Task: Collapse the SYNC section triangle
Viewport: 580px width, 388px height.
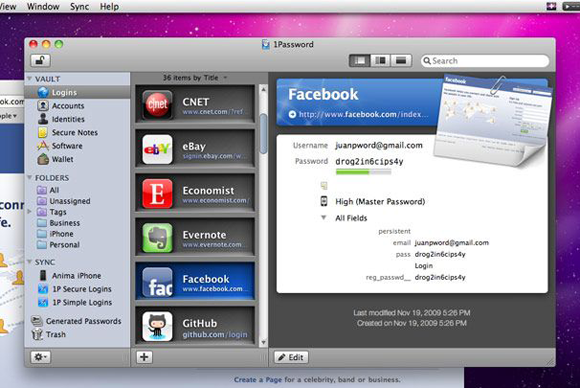Action: tap(30, 262)
